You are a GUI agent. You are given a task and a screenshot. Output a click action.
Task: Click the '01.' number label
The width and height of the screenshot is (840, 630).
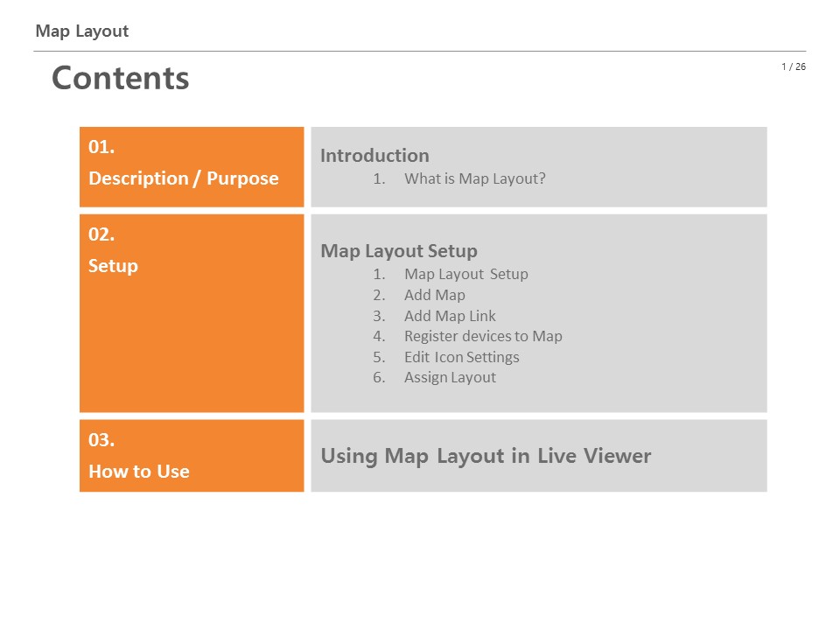click(101, 147)
